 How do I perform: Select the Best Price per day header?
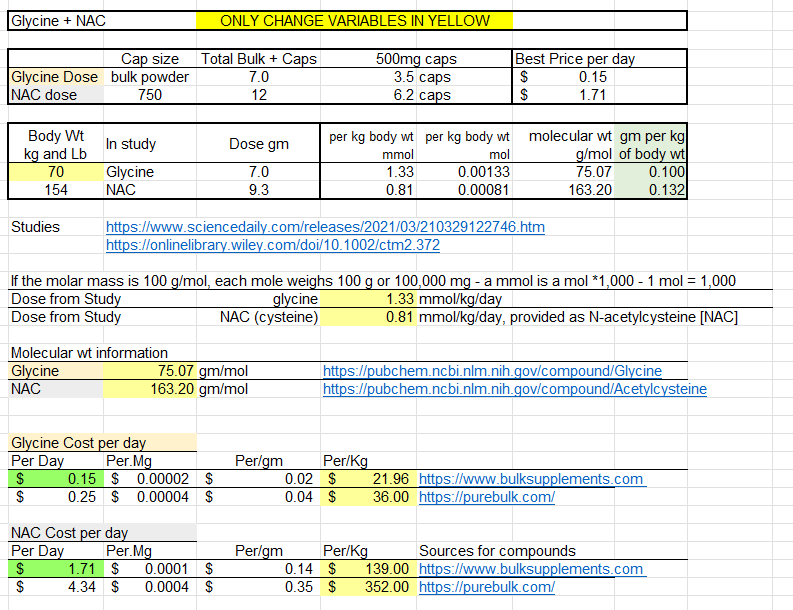575,59
